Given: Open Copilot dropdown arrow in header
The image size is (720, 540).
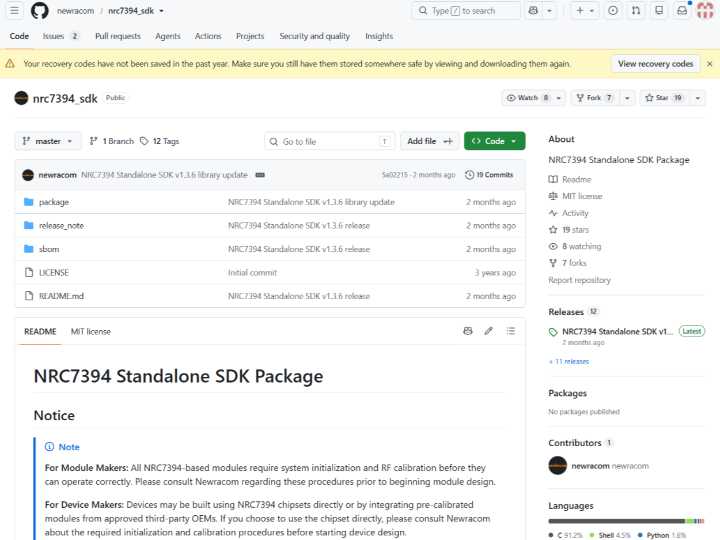Looking at the screenshot, I should click(549, 10).
